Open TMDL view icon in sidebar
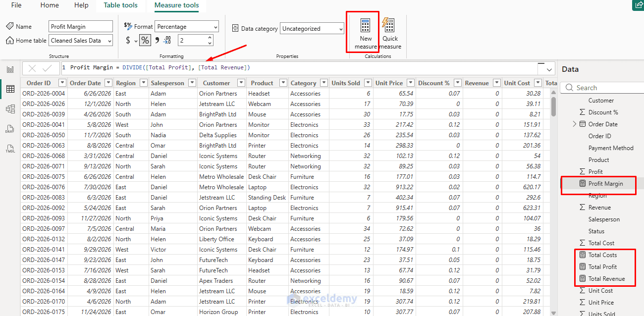The width and height of the screenshot is (644, 316). click(x=10, y=149)
